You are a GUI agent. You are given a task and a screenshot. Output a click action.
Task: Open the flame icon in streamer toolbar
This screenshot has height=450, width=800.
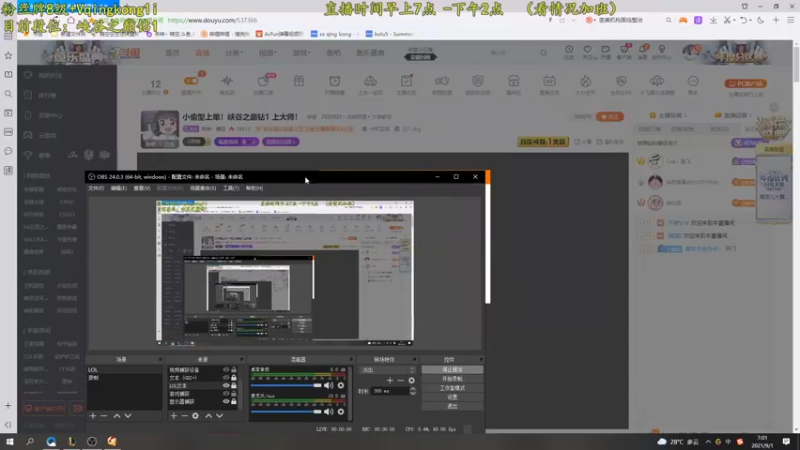point(585,81)
